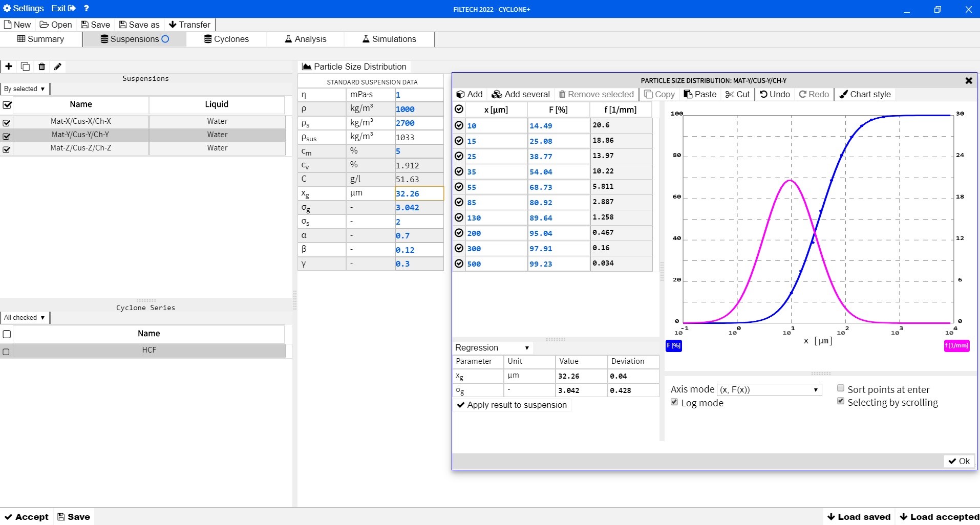Open the 'By selected' dropdown
Screen dimensions: 980x525
(x=25, y=89)
